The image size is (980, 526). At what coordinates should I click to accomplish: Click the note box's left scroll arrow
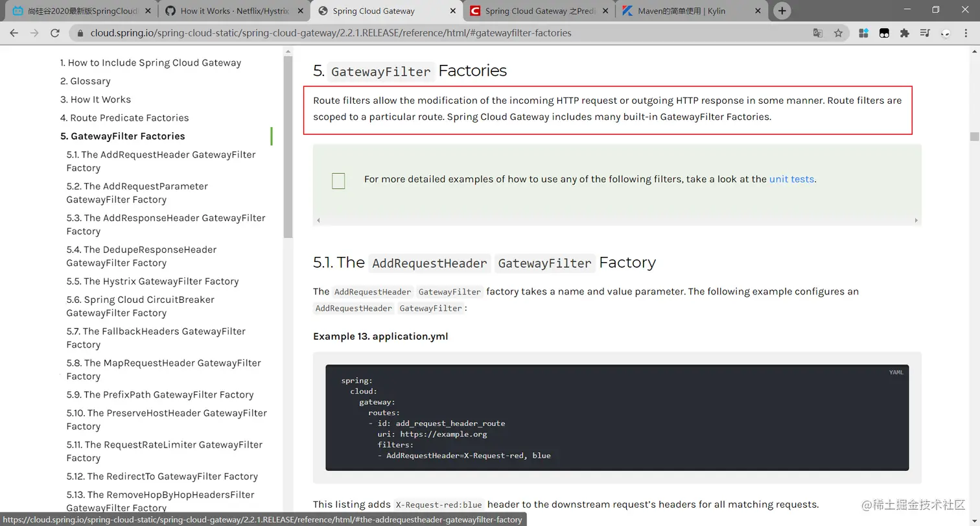pyautogui.click(x=318, y=221)
